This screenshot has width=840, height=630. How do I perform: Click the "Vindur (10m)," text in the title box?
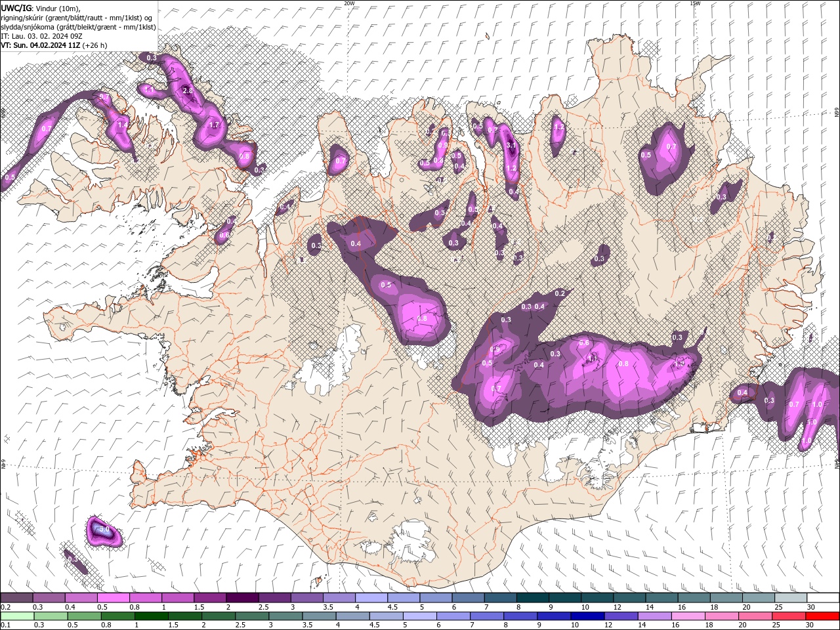(57, 8)
